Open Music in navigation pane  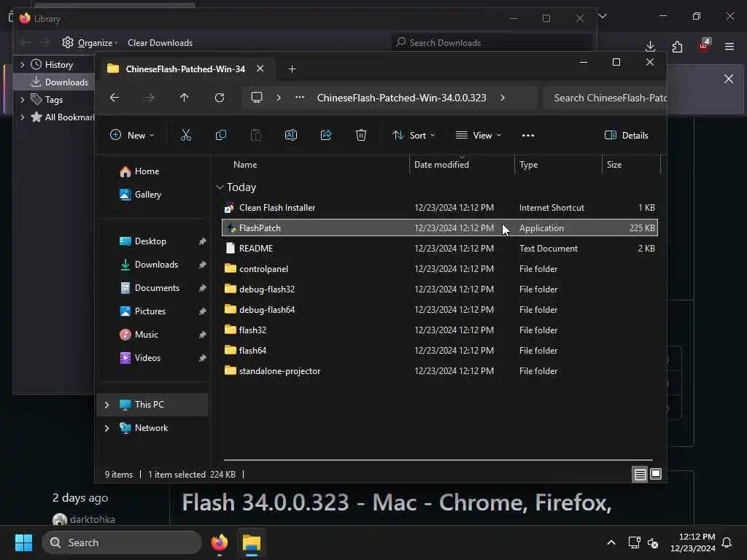coord(138,335)
